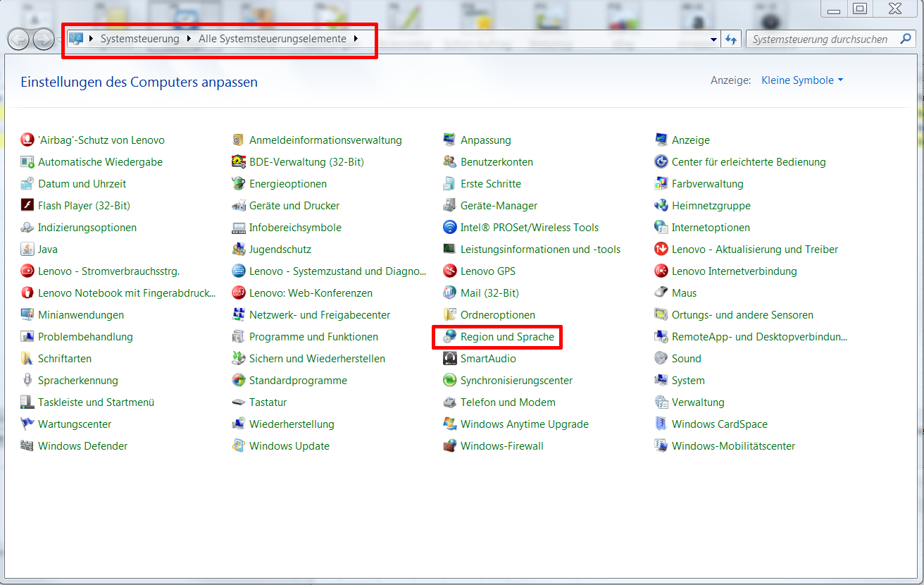924x585 pixels.
Task: Open the Lenovo GPS link
Action: 487,271
